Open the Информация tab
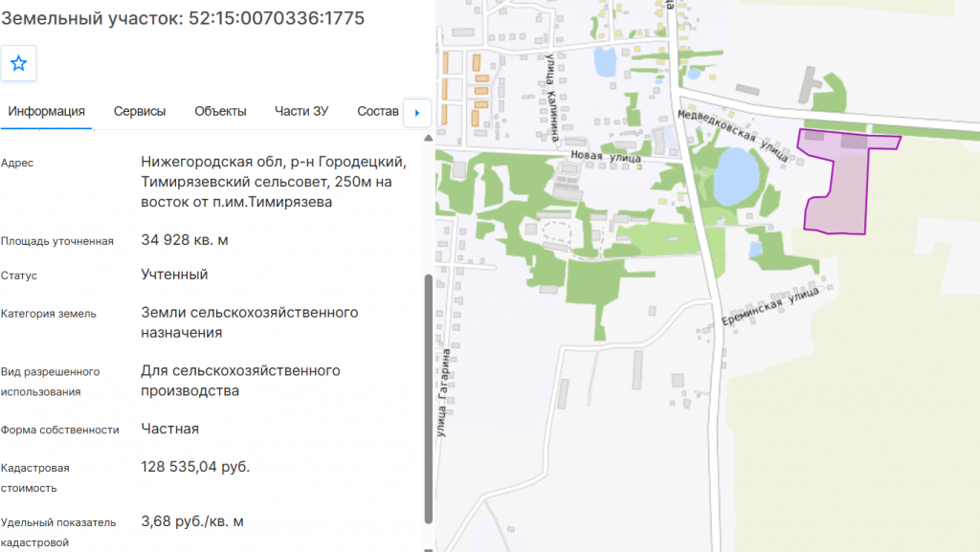 point(46,111)
